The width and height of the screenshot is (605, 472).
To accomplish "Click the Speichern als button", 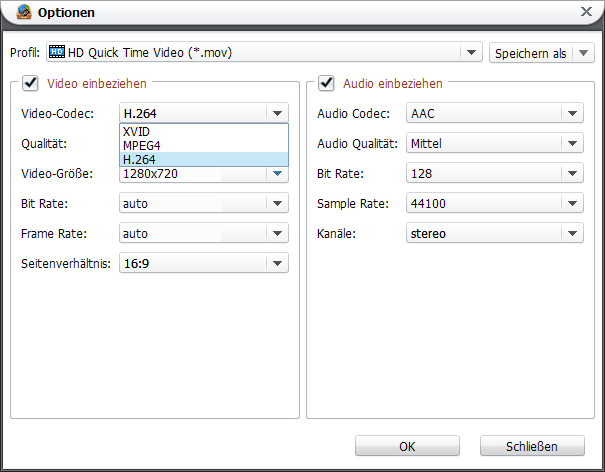I will [530, 53].
